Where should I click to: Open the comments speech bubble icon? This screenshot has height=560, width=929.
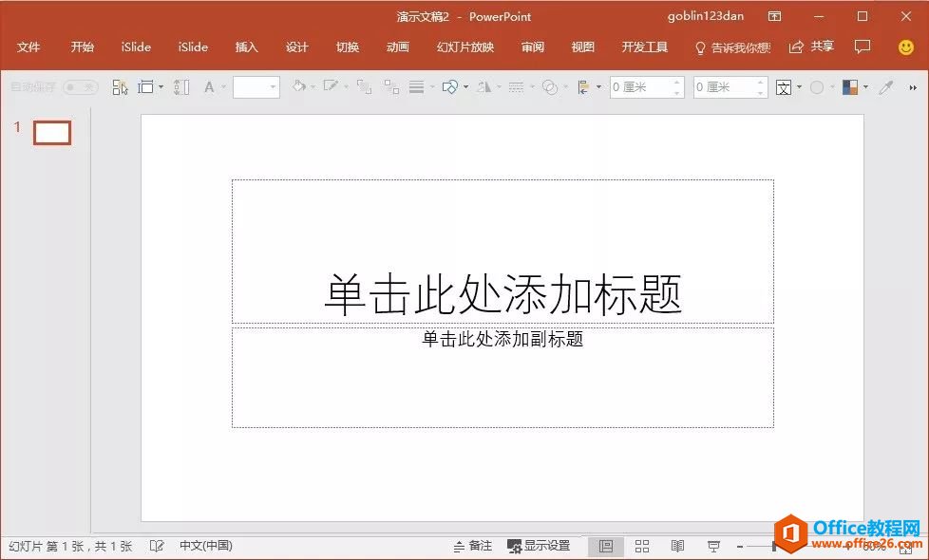coord(863,47)
